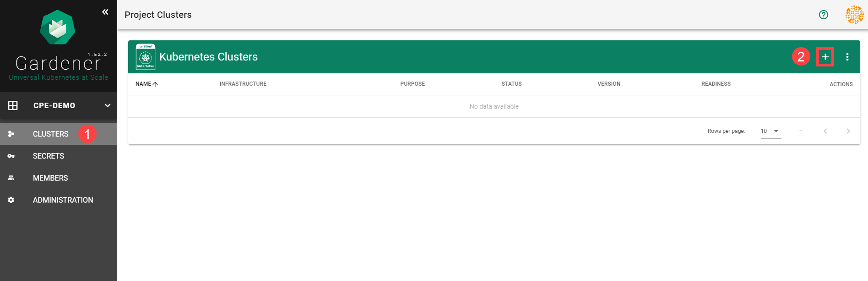868x281 pixels.
Task: Click the Gardener logo in sidebar
Action: coord(58,28)
